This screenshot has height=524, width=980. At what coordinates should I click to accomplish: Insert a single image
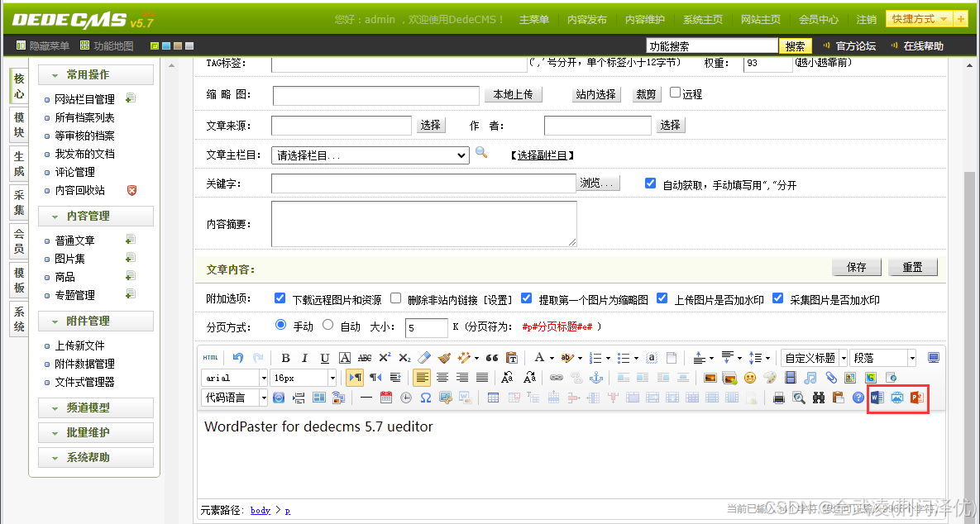tap(710, 378)
